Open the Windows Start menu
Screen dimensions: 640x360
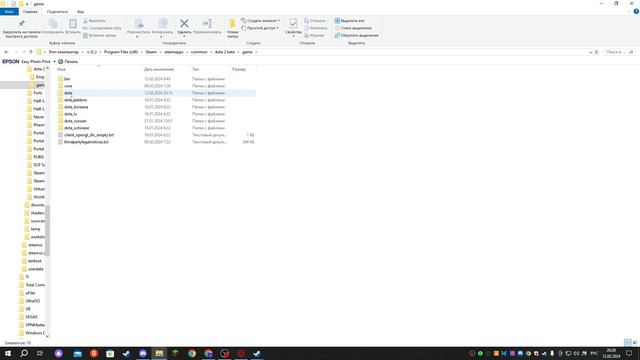click(x=8, y=353)
